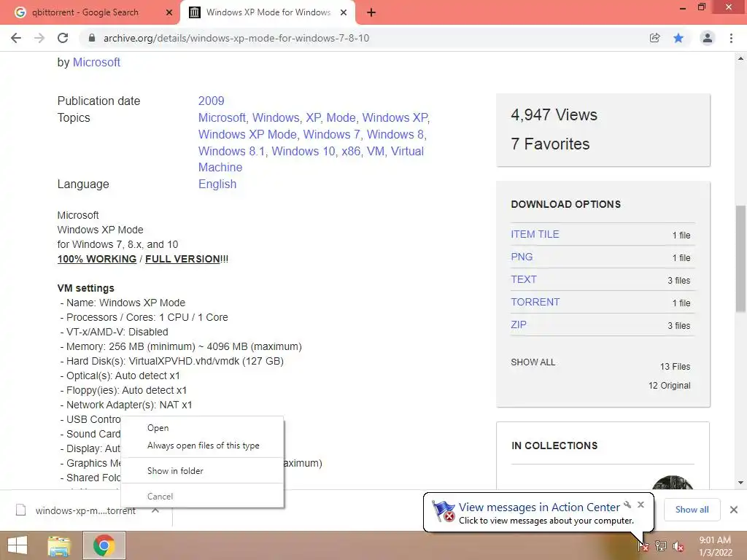Expand TEXT download option
This screenshot has height=560, width=747.
point(524,279)
